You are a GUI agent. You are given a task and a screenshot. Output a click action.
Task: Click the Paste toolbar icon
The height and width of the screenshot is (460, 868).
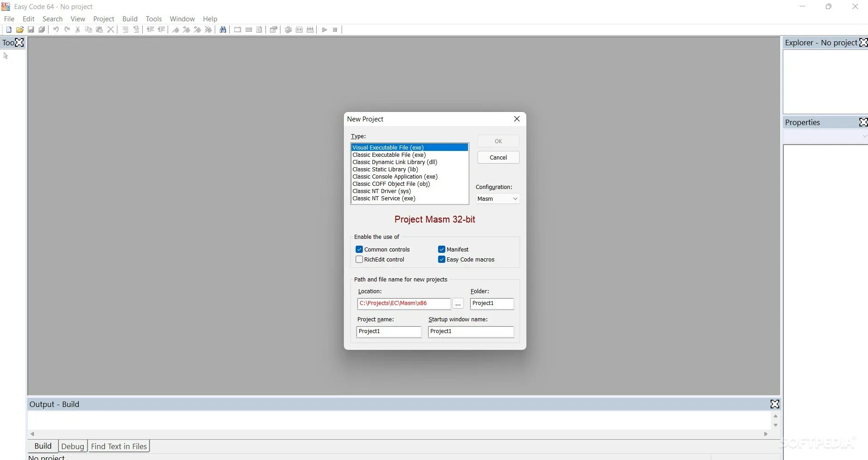pyautogui.click(x=100, y=30)
